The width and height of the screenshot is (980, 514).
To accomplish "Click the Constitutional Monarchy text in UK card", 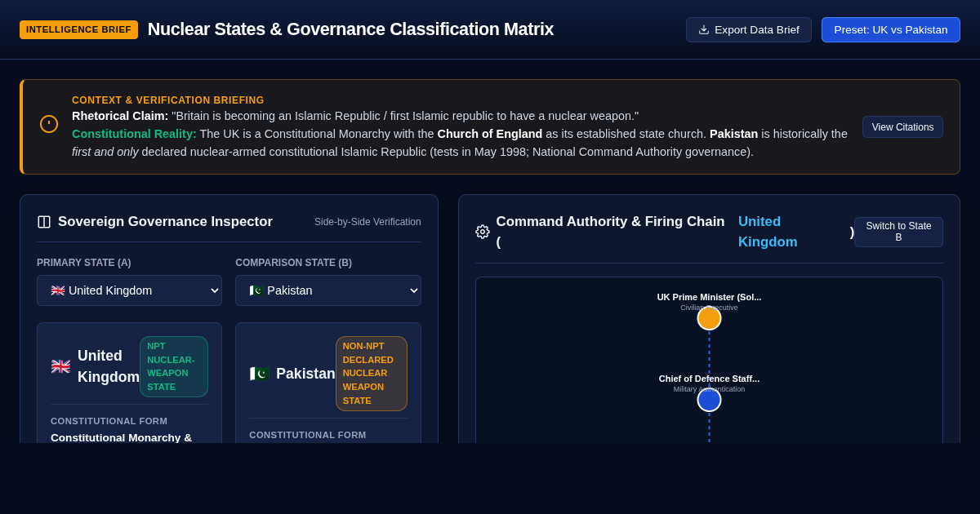I will (x=121, y=437).
